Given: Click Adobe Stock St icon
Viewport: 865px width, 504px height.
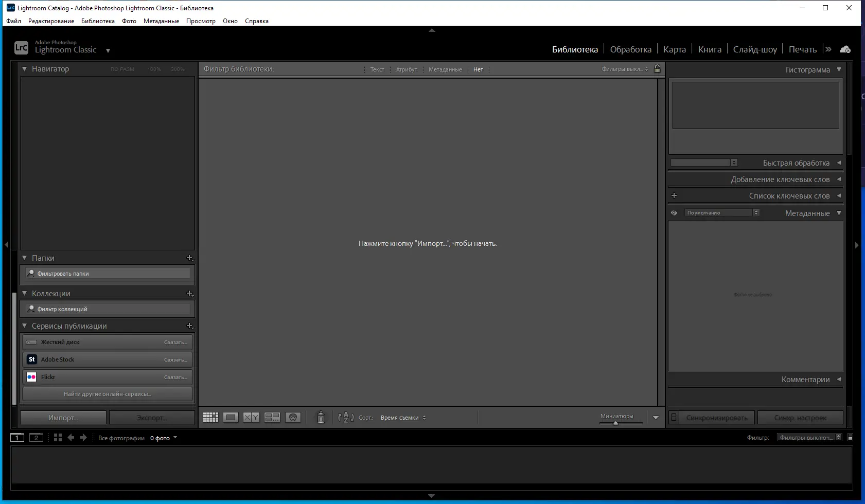Looking at the screenshot, I should click(x=31, y=359).
